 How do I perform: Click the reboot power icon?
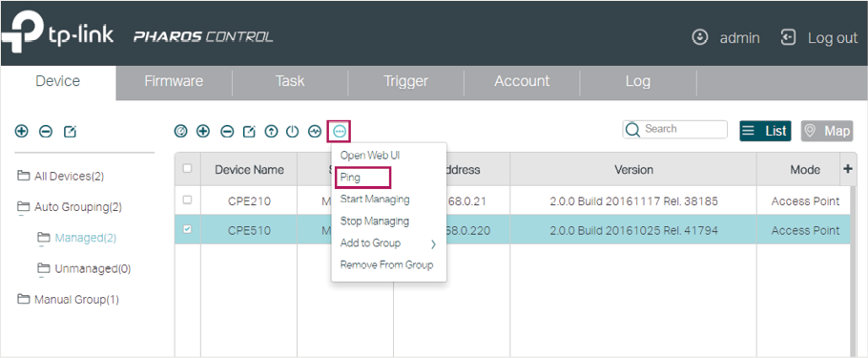point(292,132)
